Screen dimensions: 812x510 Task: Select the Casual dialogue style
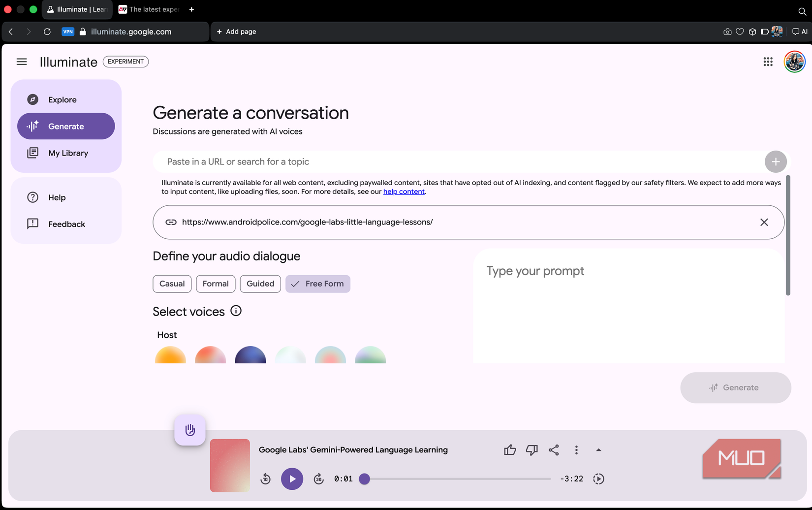(x=172, y=284)
